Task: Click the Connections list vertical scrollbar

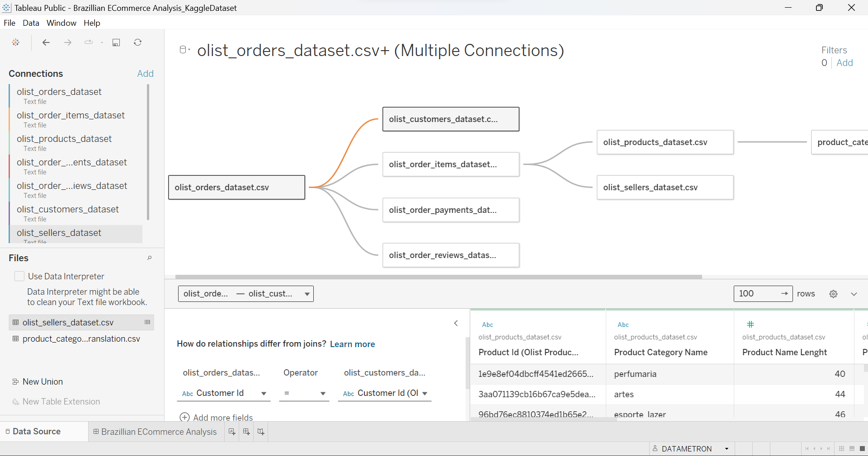Action: [x=148, y=152]
